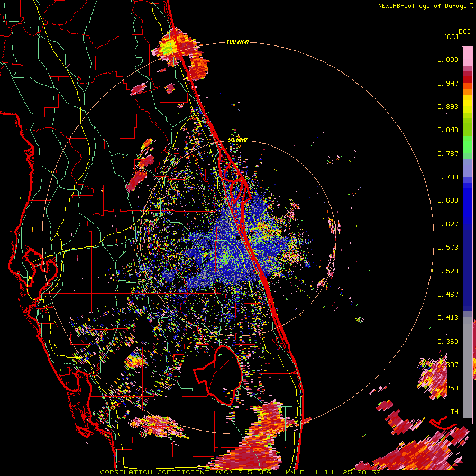Click the 0.733 color scale value
This screenshot has width=476, height=476.
tap(448, 177)
